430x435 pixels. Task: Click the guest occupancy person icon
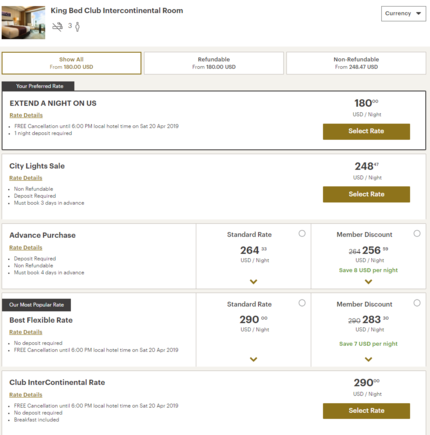point(77,27)
